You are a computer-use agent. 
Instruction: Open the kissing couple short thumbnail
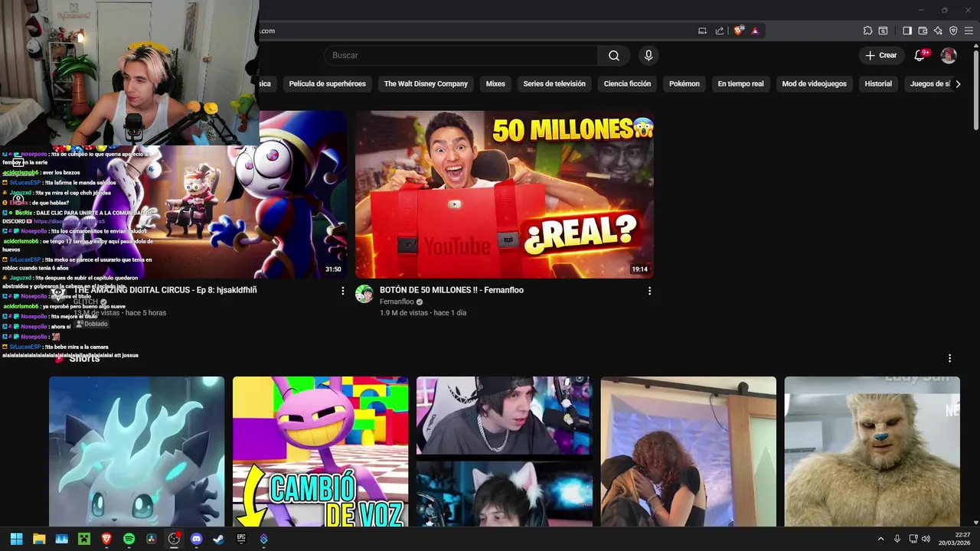coord(688,452)
